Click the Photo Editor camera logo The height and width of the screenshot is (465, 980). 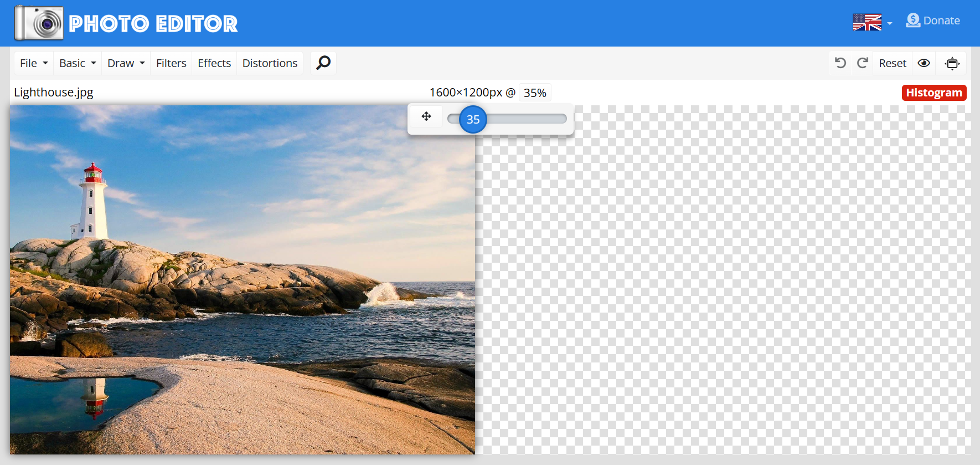[39, 23]
